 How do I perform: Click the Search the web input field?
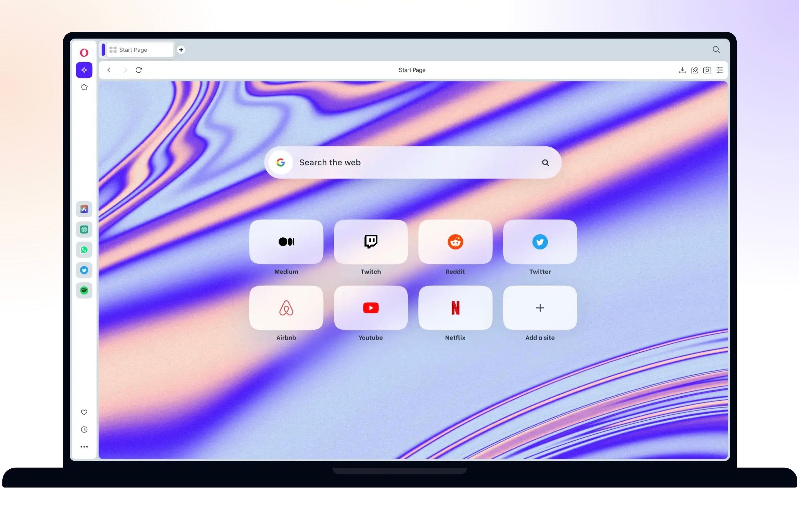[x=412, y=162]
